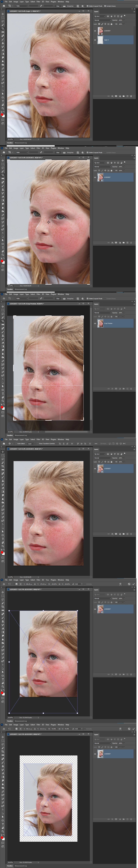Pick Clone Stamp tool in the 70.49% transform window
The image size is (138, 868).
click(x=3, y=766)
